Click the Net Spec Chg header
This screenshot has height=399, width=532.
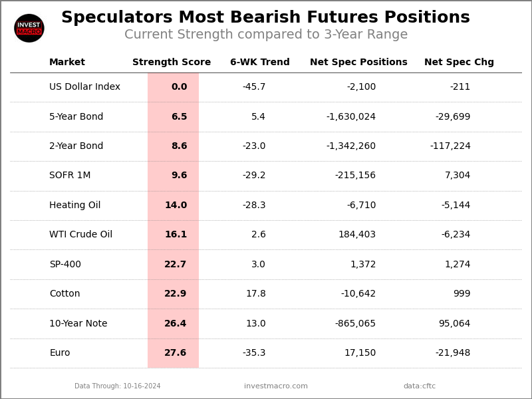click(x=459, y=63)
